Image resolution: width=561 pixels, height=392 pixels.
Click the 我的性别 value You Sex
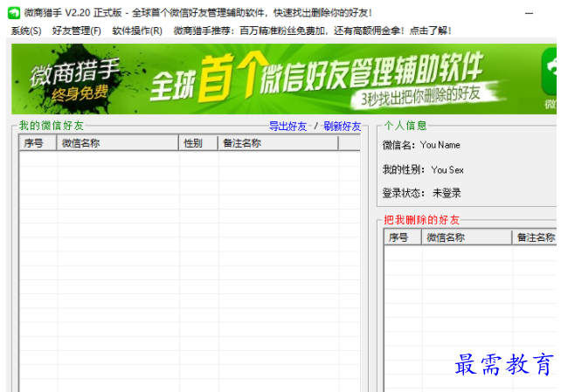click(447, 169)
